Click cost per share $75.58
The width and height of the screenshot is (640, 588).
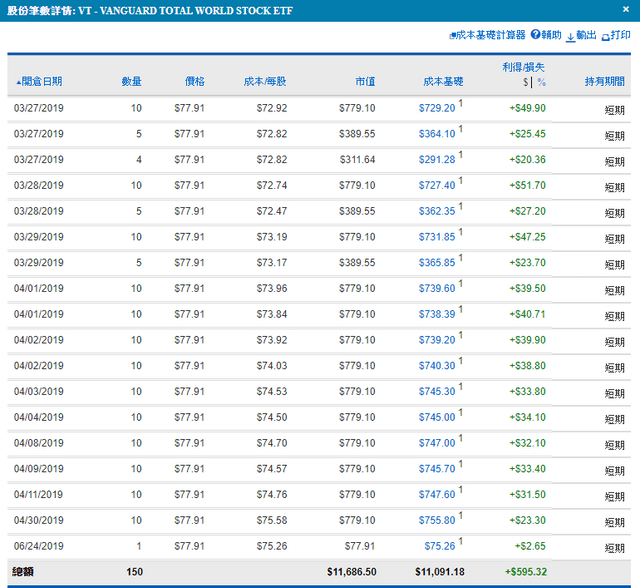[x=272, y=520]
